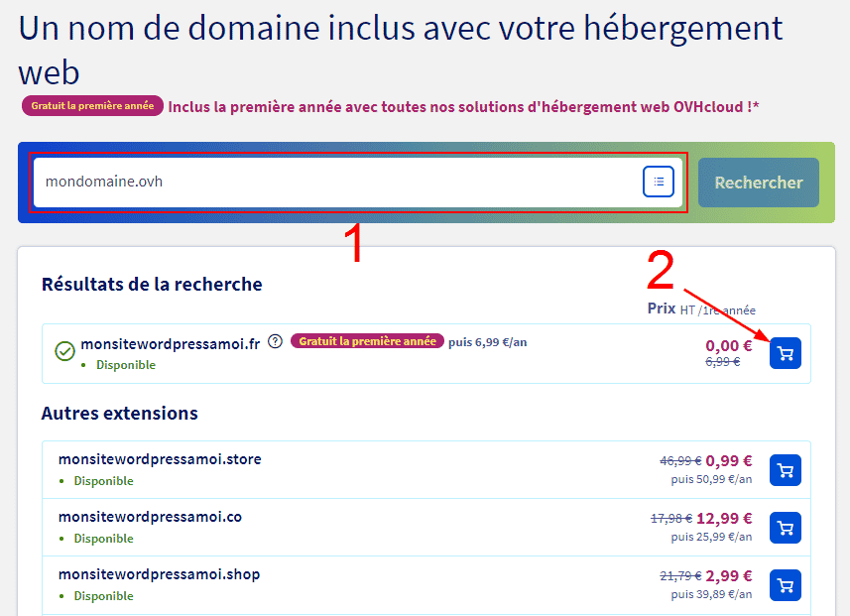Click the help question mark beside monsitewordpressamoi.fr
The image size is (850, 616).
(276, 342)
